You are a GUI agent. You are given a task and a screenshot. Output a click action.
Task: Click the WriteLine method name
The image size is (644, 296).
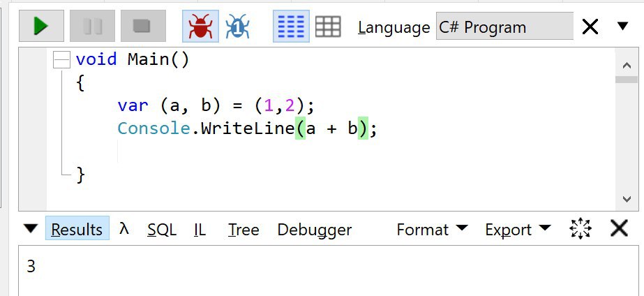[248, 128]
